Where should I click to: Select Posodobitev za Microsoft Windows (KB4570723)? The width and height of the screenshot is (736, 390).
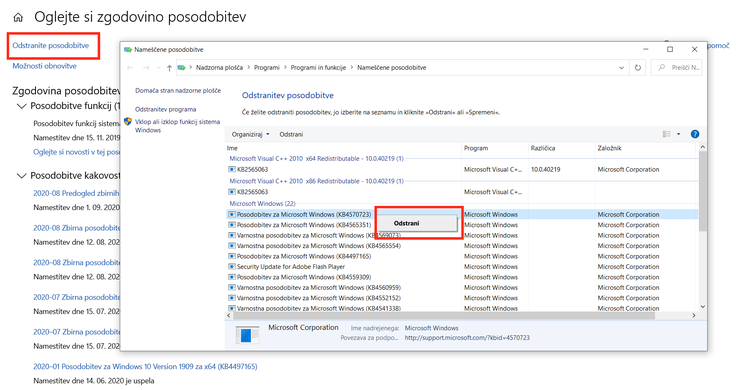(304, 214)
